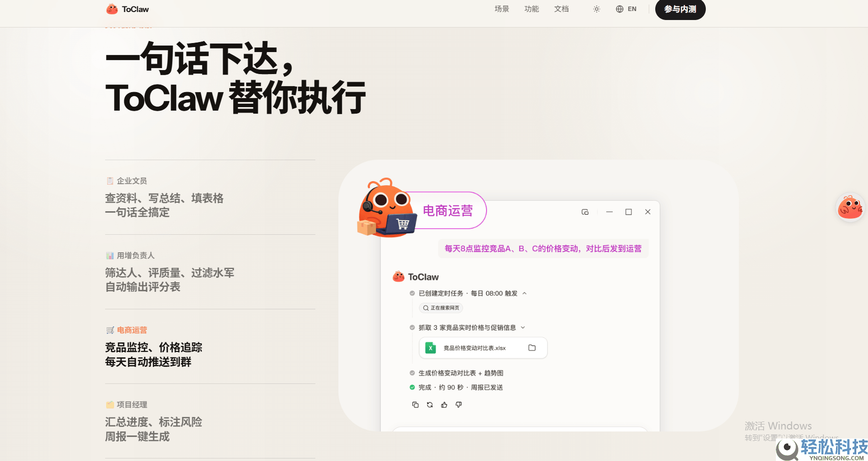Click the regenerate icon under the reply

pyautogui.click(x=429, y=404)
